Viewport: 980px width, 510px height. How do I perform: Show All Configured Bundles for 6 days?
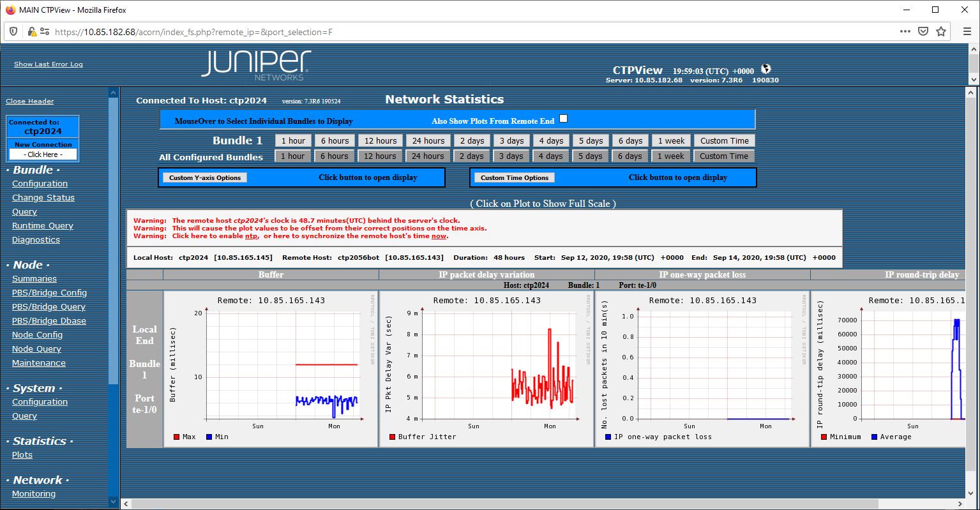(x=629, y=156)
